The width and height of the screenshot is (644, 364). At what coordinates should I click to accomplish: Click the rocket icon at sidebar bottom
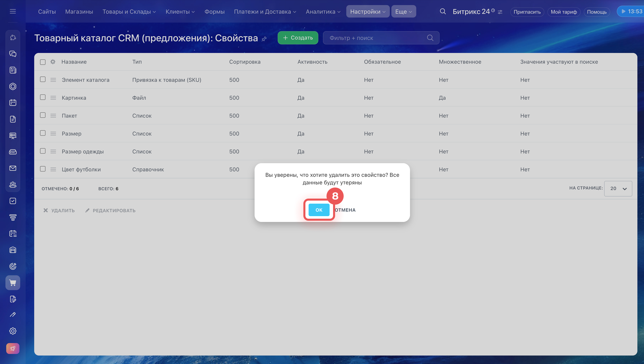[13, 348]
